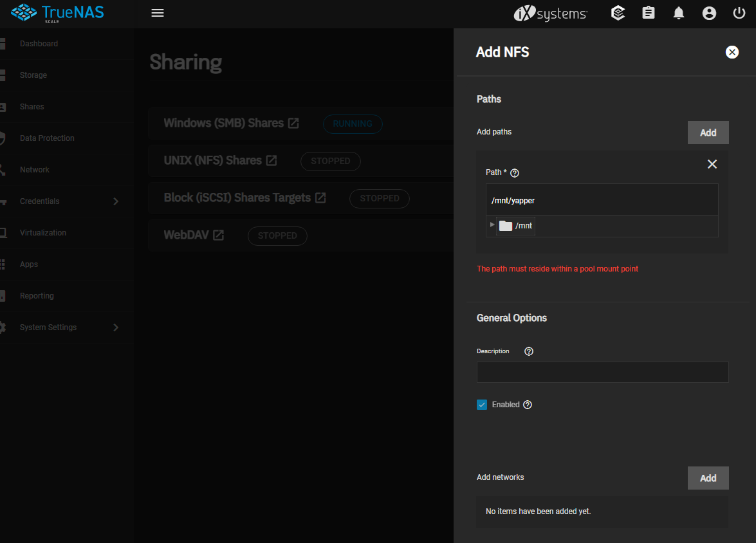
Task: Click the UNIX (NFS) Shares title
Action: (x=212, y=161)
